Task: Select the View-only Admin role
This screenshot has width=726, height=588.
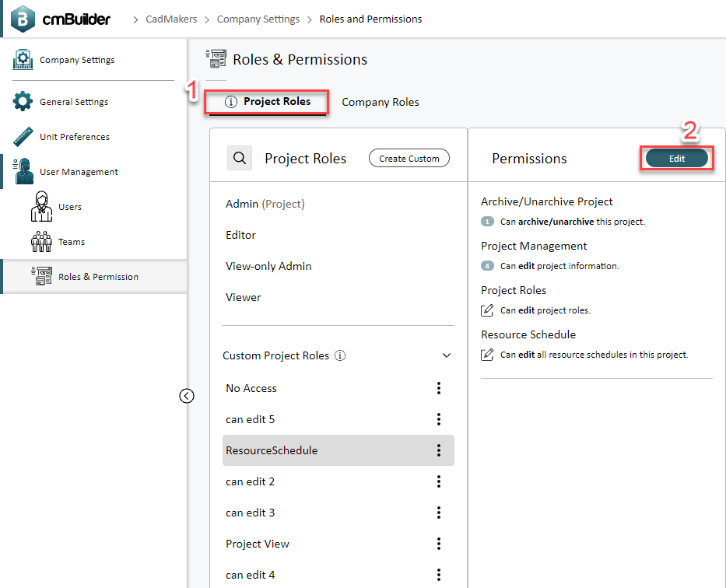Action: (x=268, y=266)
